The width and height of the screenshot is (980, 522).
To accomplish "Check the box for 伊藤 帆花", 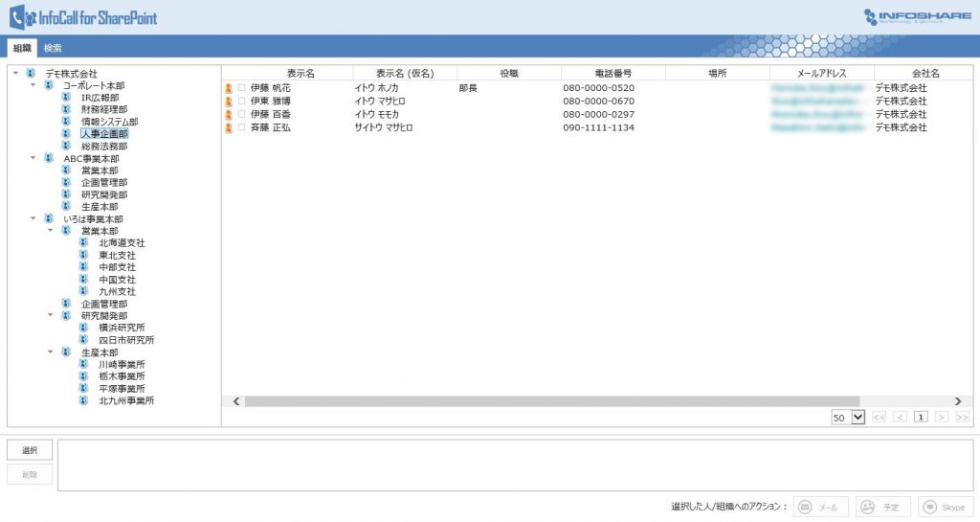I will 242,88.
